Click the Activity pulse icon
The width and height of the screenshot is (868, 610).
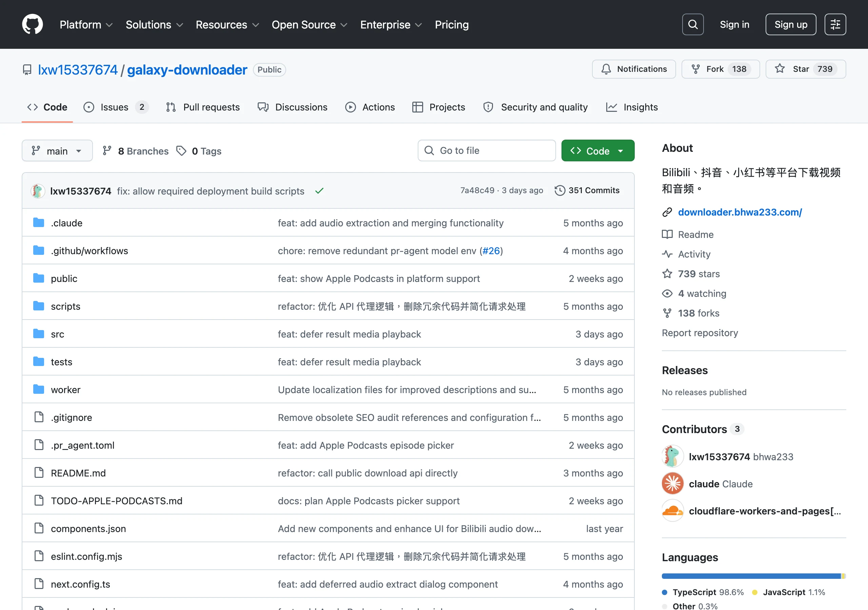click(667, 254)
